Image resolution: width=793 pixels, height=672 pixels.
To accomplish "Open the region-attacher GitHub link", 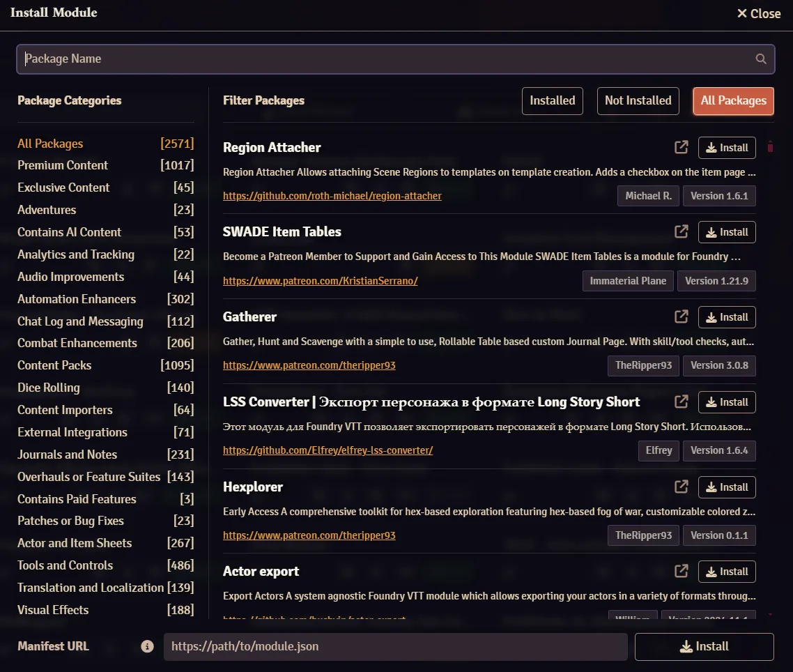I will coord(332,196).
